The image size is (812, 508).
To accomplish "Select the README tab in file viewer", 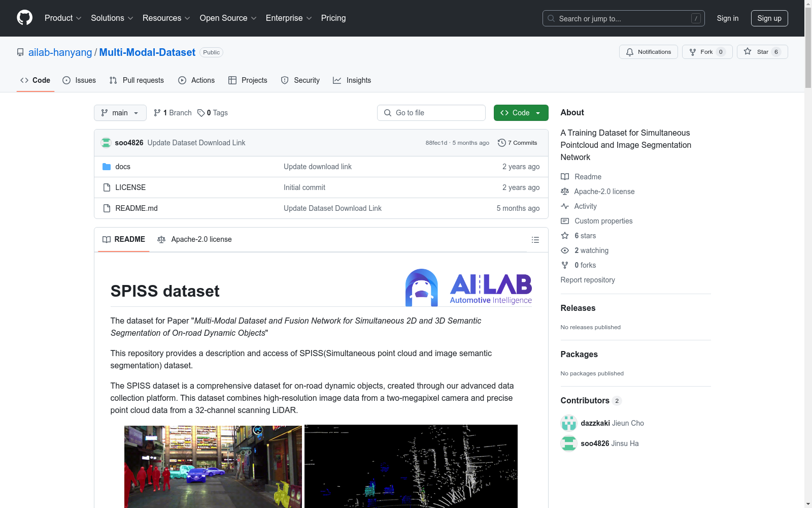I will tap(124, 239).
